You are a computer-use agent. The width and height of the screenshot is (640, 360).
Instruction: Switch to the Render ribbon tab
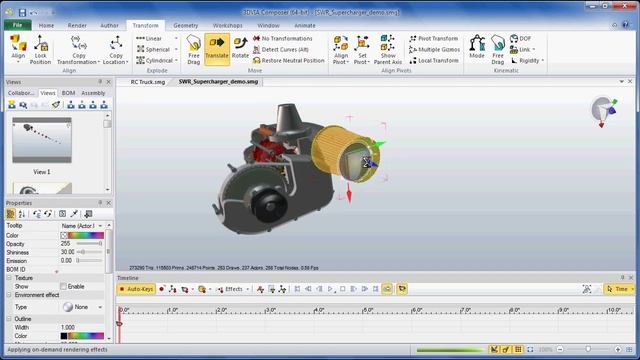pos(77,25)
